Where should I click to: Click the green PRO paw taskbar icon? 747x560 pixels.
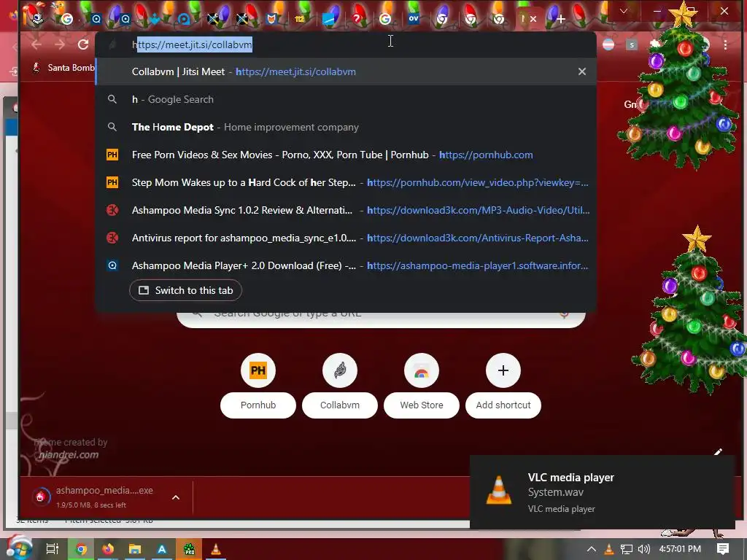click(x=189, y=550)
